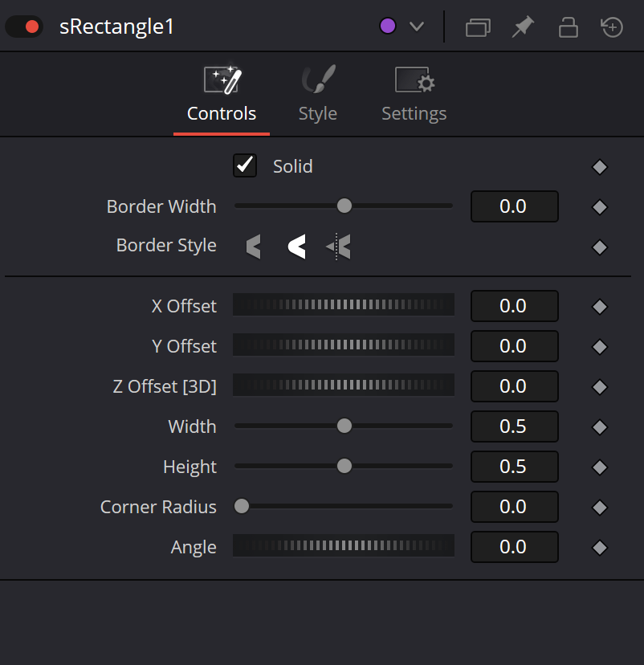Click the Y Offset thumbwheel control
This screenshot has height=665, width=644.
(344, 345)
